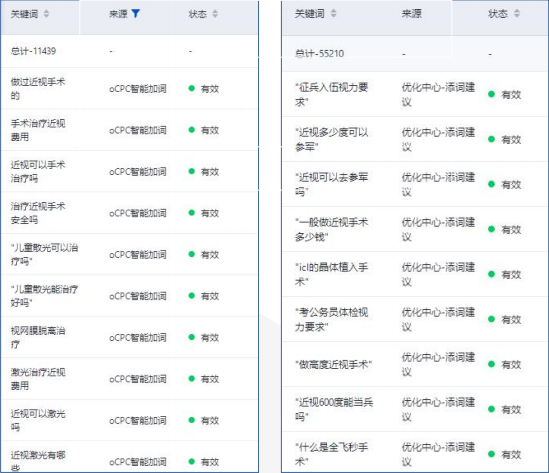Select keyword 视网膜脱离治疗

(38, 338)
